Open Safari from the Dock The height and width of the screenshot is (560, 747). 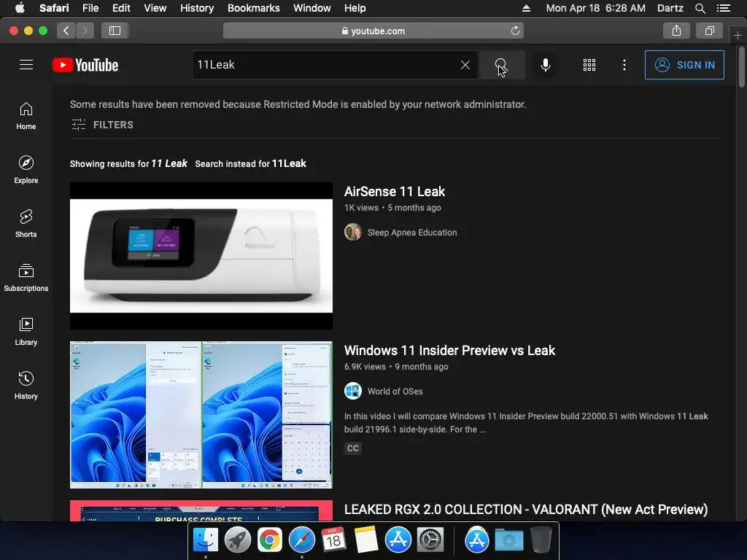(x=301, y=540)
